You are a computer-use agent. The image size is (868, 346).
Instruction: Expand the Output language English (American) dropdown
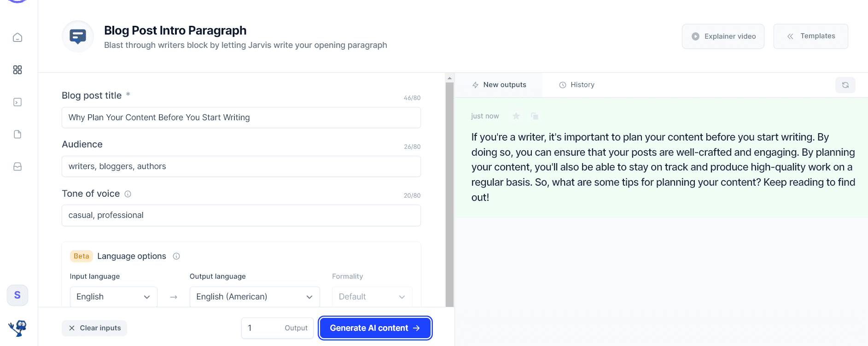click(255, 297)
